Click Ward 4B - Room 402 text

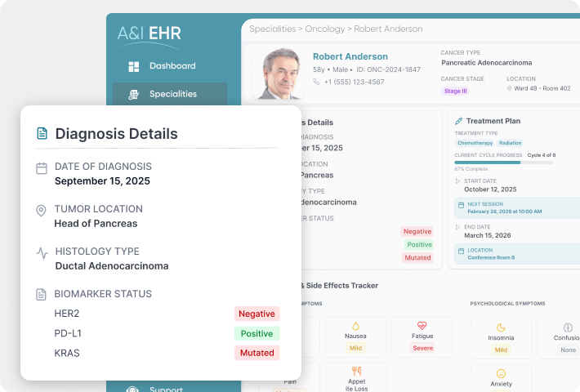(x=542, y=88)
